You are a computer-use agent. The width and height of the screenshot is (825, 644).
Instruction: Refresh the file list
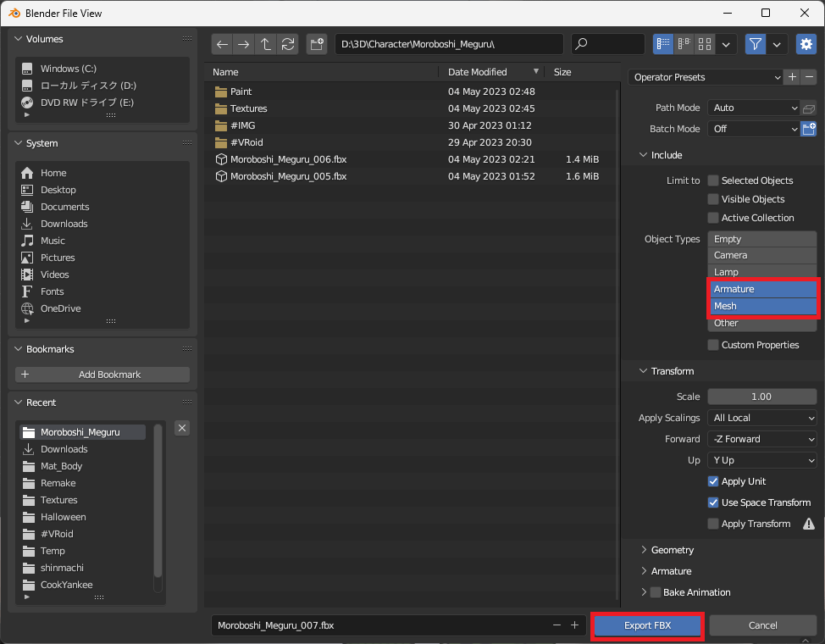[288, 44]
